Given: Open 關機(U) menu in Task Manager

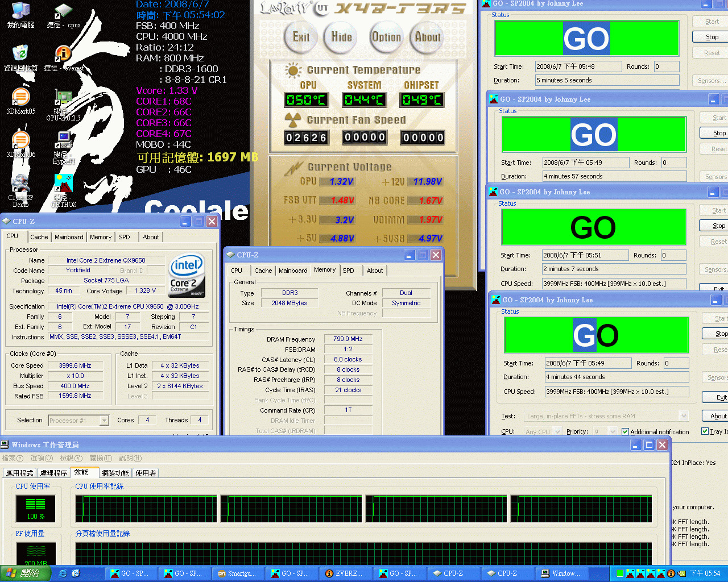Looking at the screenshot, I should (101, 458).
